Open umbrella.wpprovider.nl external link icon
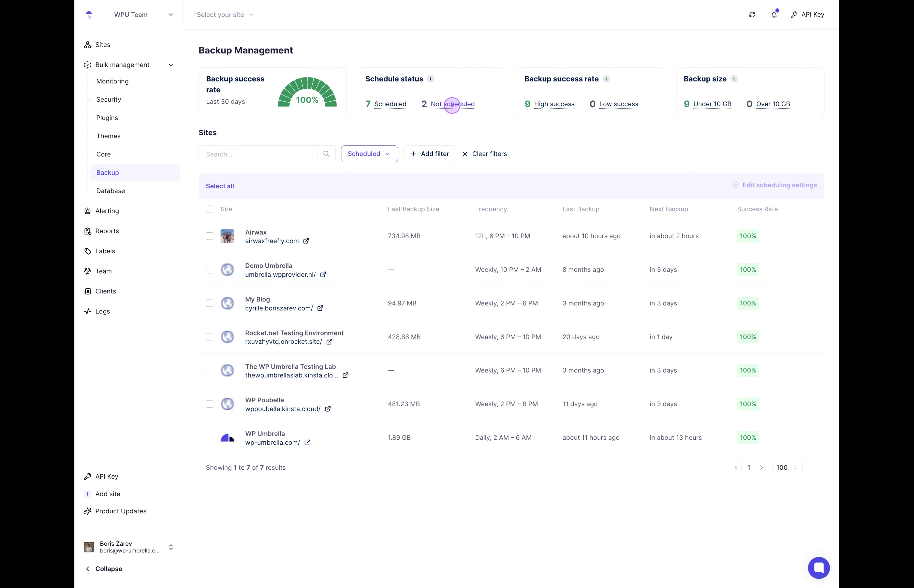The height and width of the screenshot is (588, 914). (x=323, y=275)
